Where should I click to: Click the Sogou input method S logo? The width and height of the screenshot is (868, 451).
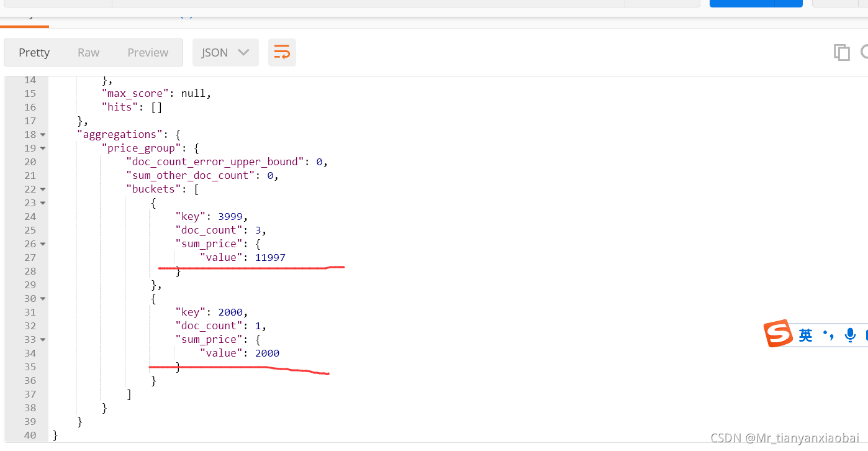click(x=778, y=334)
